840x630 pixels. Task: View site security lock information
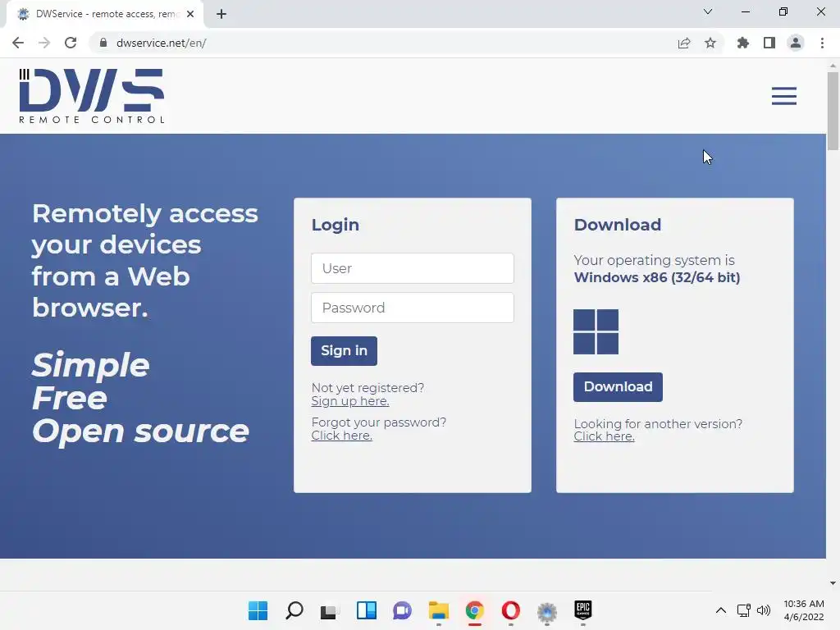tap(103, 43)
